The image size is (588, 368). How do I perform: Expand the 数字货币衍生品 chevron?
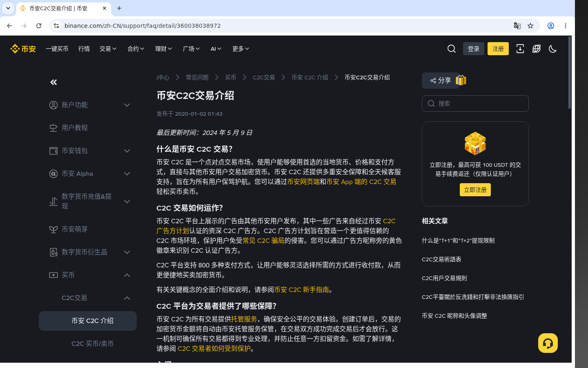[x=127, y=252]
